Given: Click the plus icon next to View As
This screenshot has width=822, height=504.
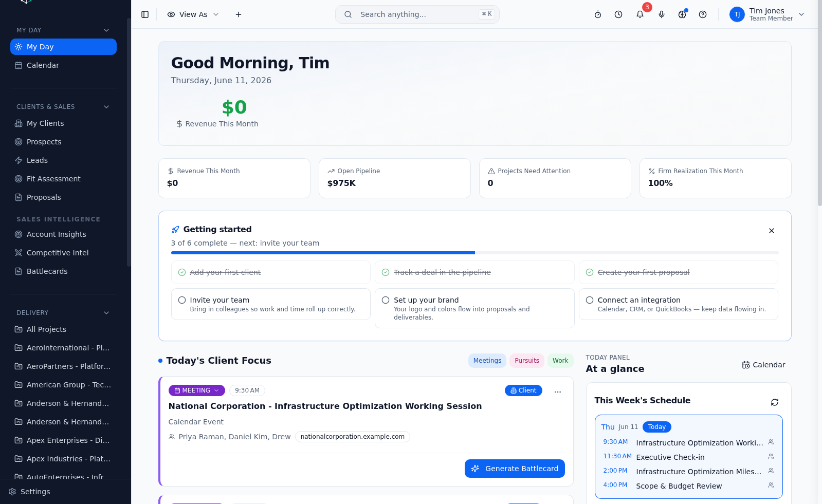Looking at the screenshot, I should [x=239, y=14].
